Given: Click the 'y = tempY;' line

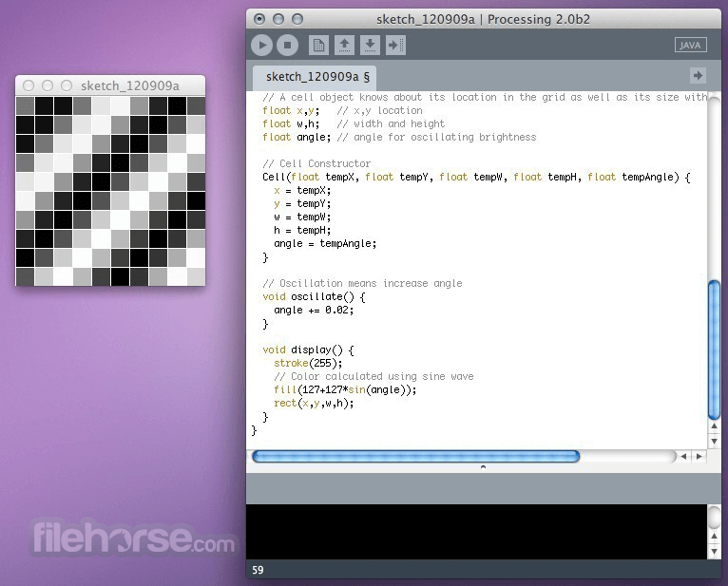Looking at the screenshot, I should point(302,203).
